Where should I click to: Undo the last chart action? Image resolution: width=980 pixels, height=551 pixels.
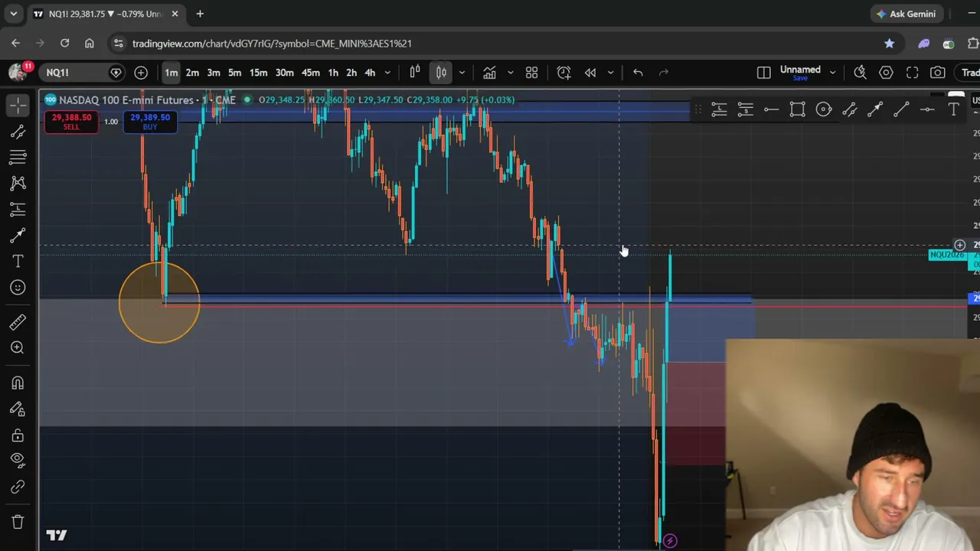tap(638, 73)
